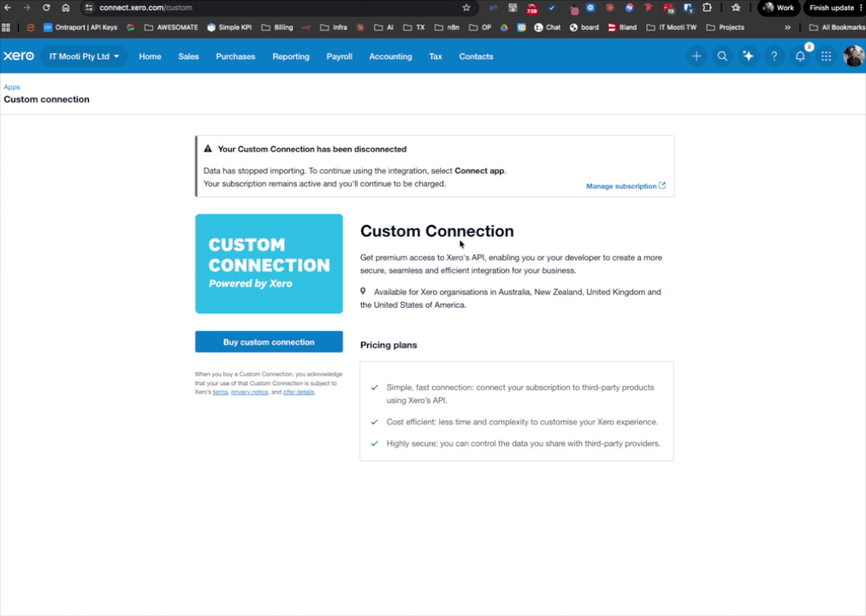Image resolution: width=866 pixels, height=616 pixels.
Task: Open the Simple KPI bookmark
Action: (x=229, y=27)
